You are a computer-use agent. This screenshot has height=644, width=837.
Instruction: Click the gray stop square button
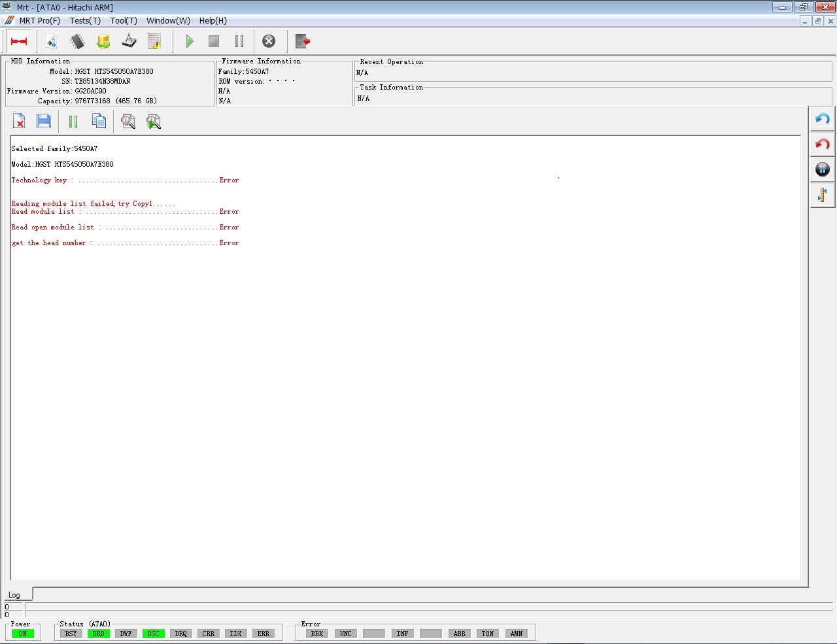point(214,41)
